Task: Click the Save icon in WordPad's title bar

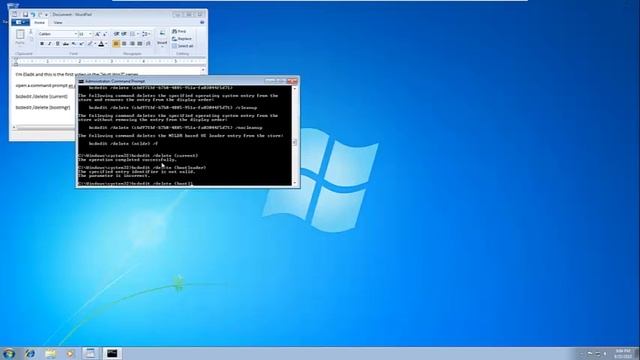Action: point(25,14)
